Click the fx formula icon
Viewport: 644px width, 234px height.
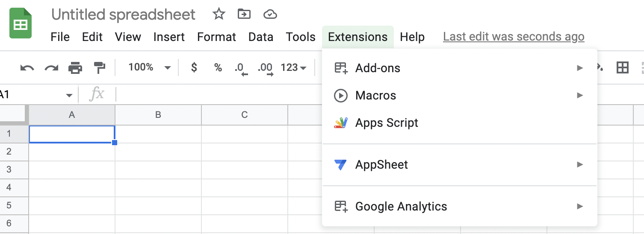point(97,94)
